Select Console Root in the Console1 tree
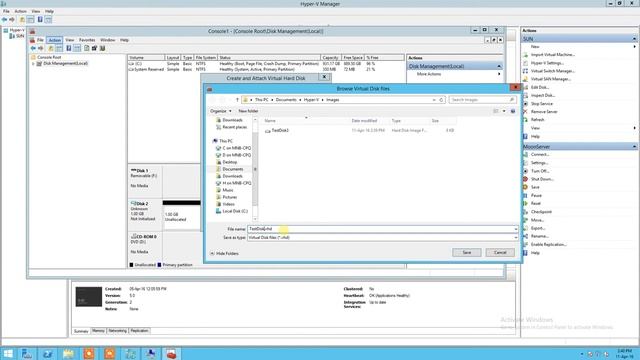The image size is (640, 360). 49,58
